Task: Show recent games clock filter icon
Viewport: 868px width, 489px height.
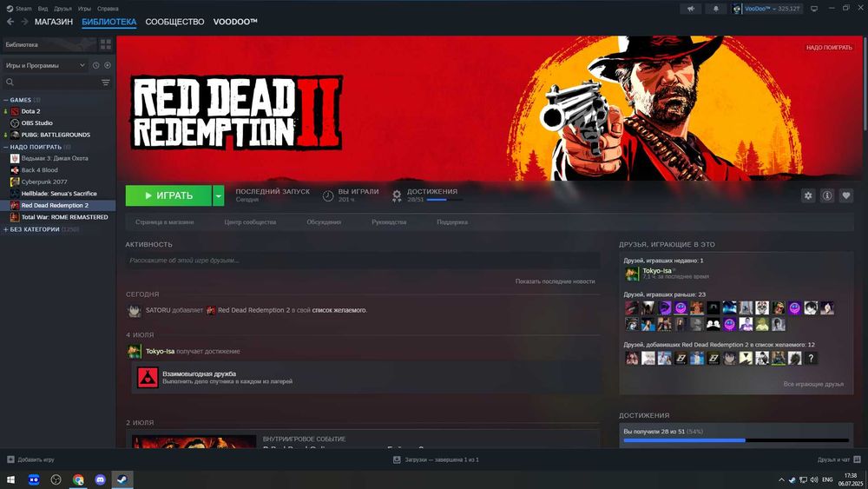Action: coord(95,65)
